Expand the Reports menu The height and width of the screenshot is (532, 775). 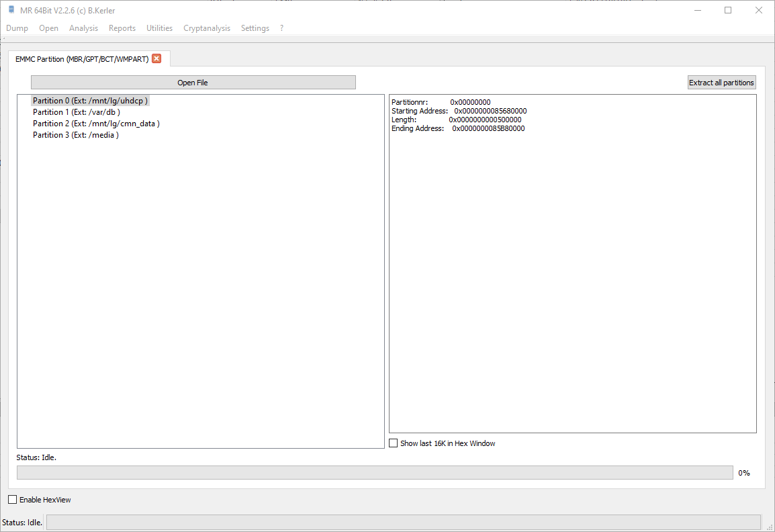(x=122, y=28)
